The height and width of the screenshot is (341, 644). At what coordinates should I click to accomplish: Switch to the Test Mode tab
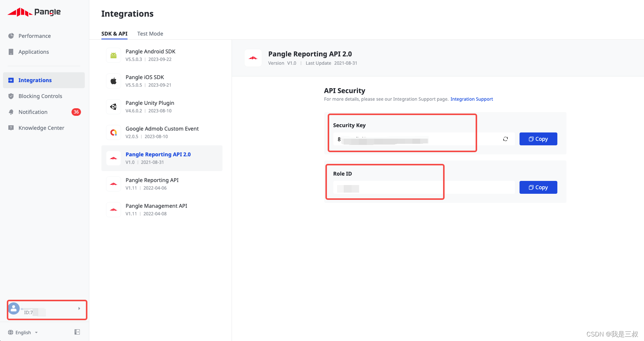click(150, 34)
